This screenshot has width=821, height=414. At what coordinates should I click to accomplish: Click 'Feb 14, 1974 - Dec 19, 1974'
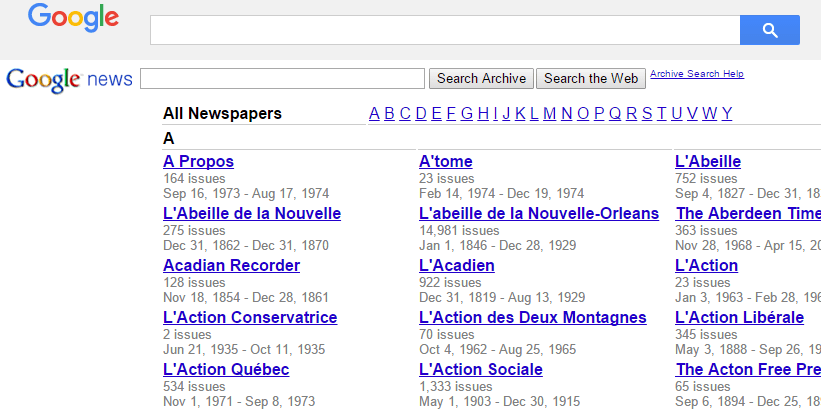502,194
